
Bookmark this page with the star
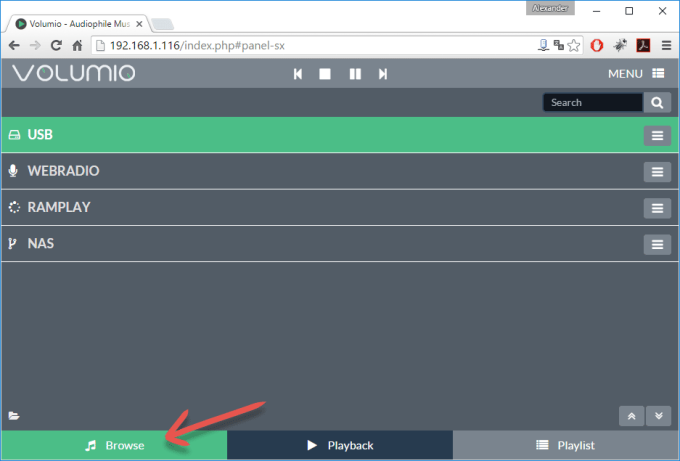pos(574,46)
